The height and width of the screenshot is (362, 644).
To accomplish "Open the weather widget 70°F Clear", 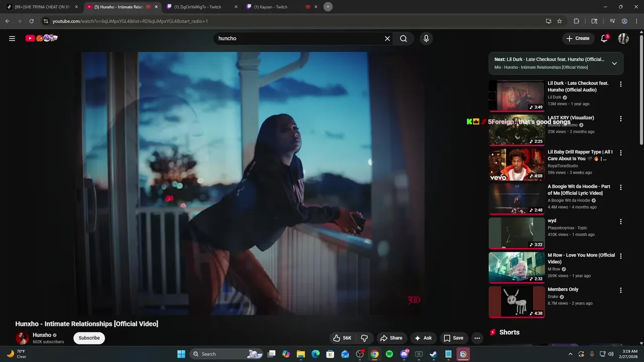I will point(16,354).
